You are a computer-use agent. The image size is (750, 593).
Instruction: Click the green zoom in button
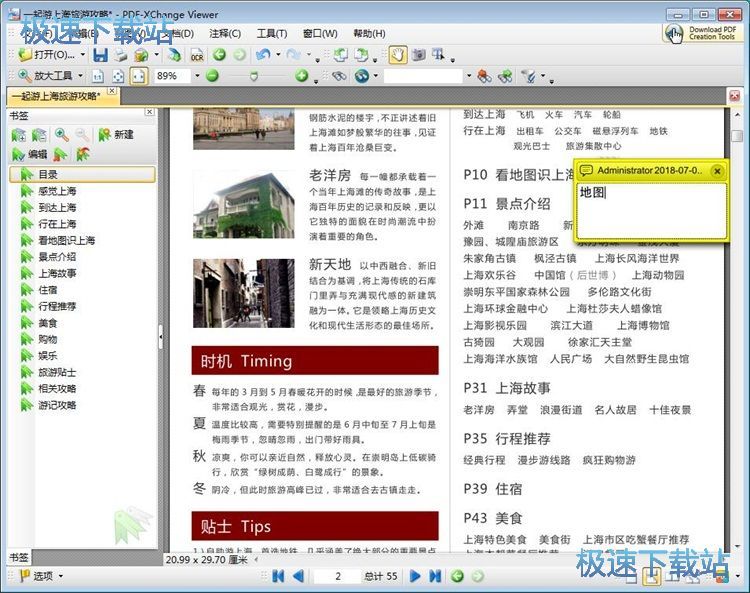[x=302, y=76]
